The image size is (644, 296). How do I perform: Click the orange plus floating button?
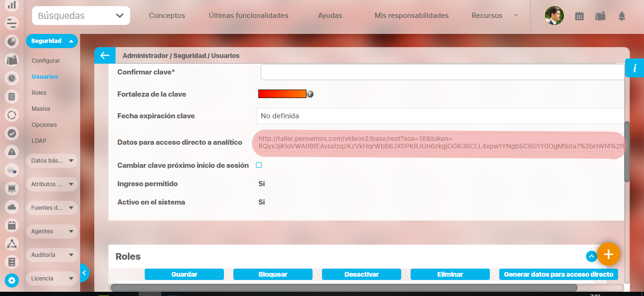pyautogui.click(x=608, y=255)
